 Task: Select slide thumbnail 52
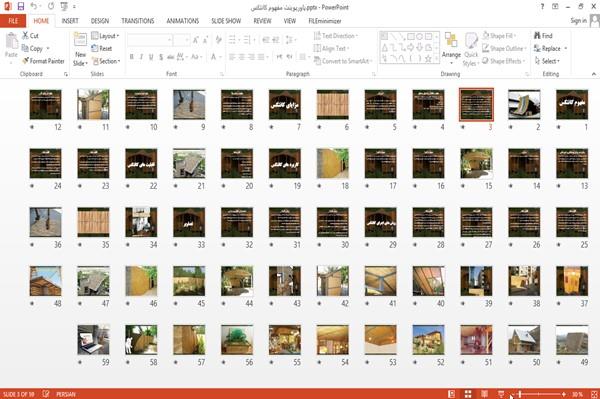428,340
